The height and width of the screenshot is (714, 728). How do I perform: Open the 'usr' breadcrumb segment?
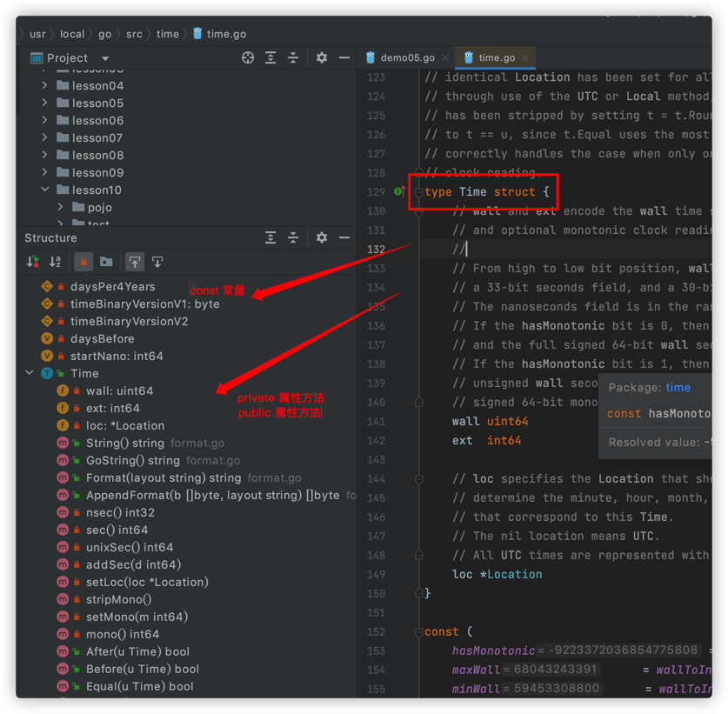(x=37, y=34)
